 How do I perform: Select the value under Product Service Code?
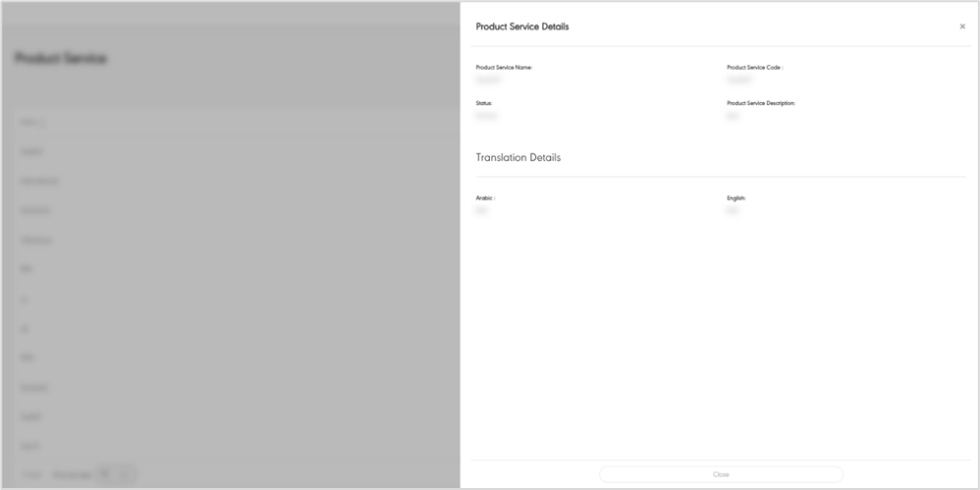738,80
